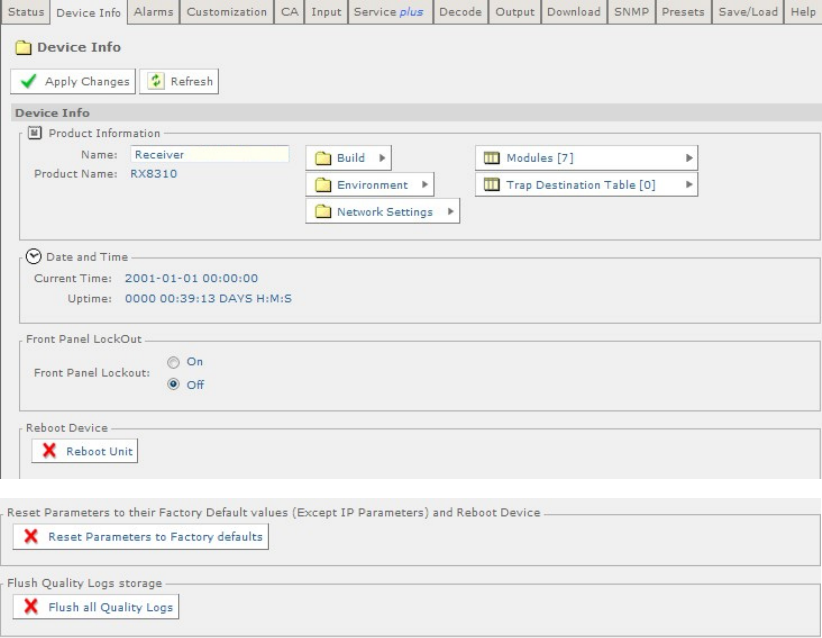Click the red X on Flush all Quality Logs
Screen dimensions: 822x638
[31, 607]
